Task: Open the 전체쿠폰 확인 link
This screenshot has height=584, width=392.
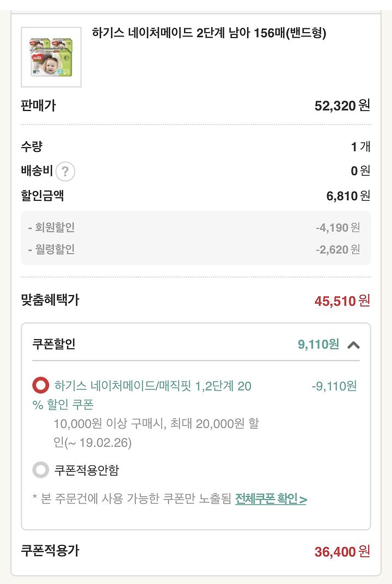Action: point(271,499)
